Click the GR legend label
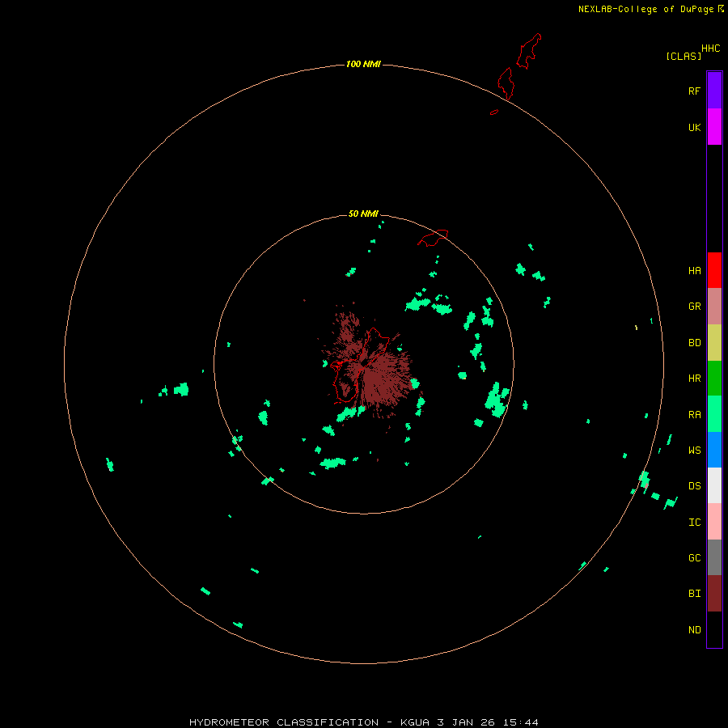 point(694,307)
